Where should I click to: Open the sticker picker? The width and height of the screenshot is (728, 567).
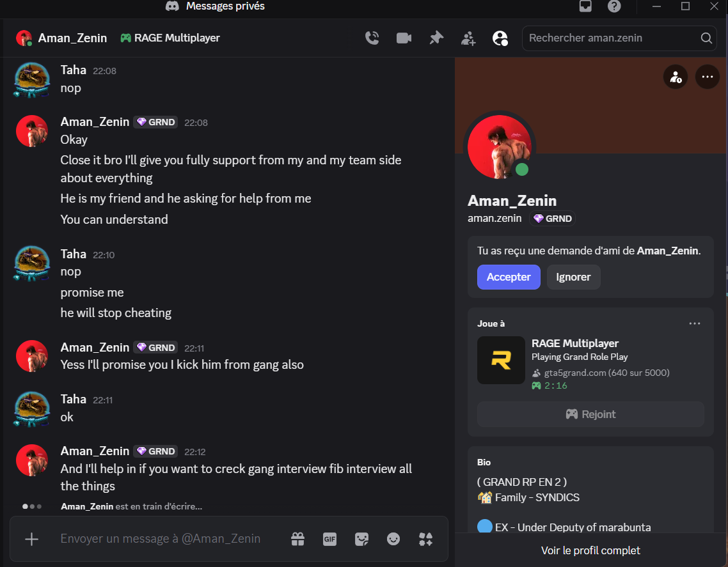(x=361, y=539)
